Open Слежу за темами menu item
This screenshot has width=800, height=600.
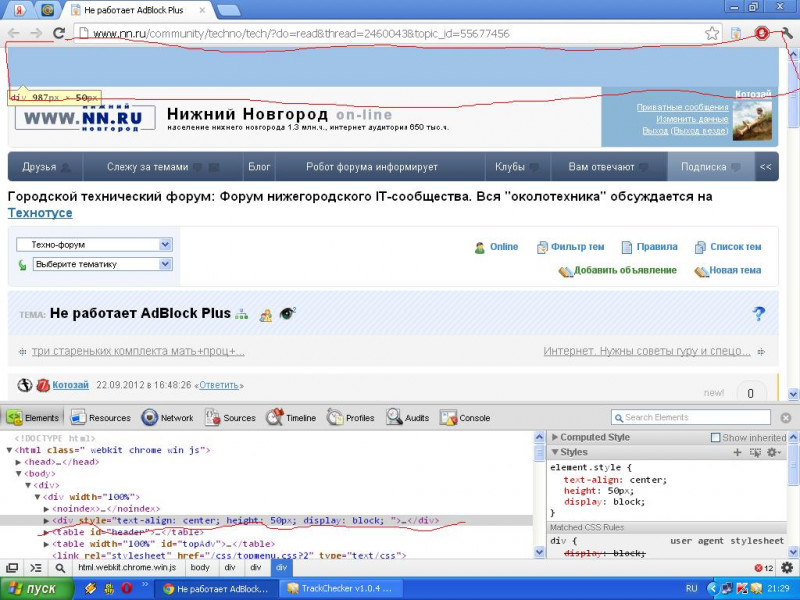pos(163,166)
